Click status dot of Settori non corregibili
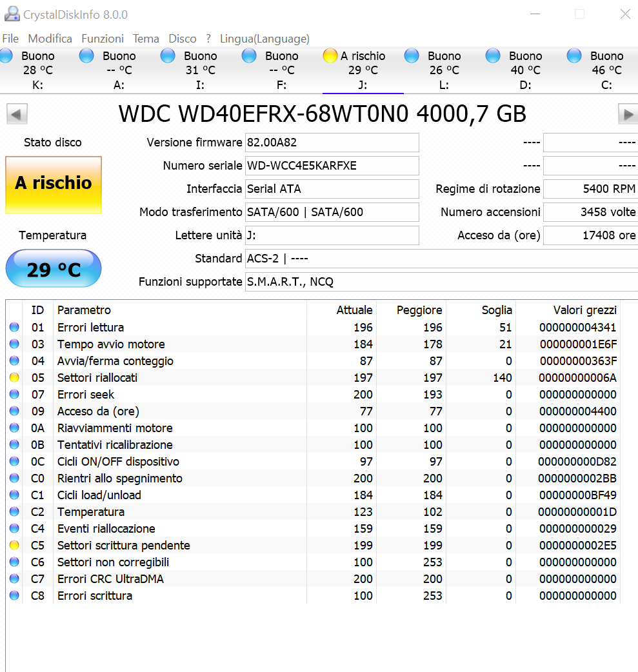Viewport: 638px width, 672px height. [x=14, y=562]
